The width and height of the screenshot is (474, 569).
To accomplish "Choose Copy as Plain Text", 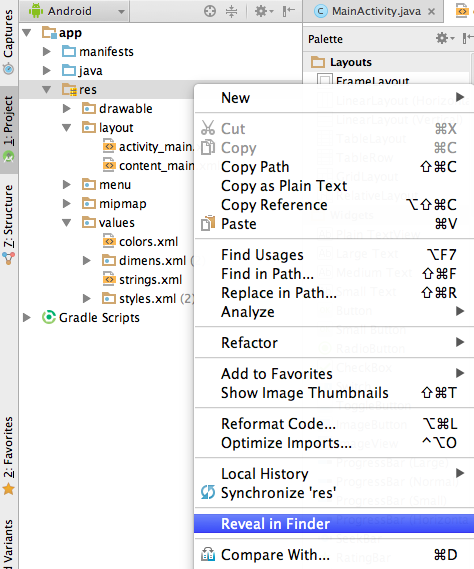I will point(334,186).
